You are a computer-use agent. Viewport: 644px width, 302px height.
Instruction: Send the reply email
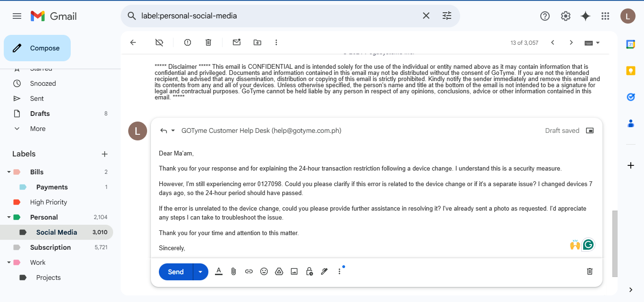[x=176, y=272]
